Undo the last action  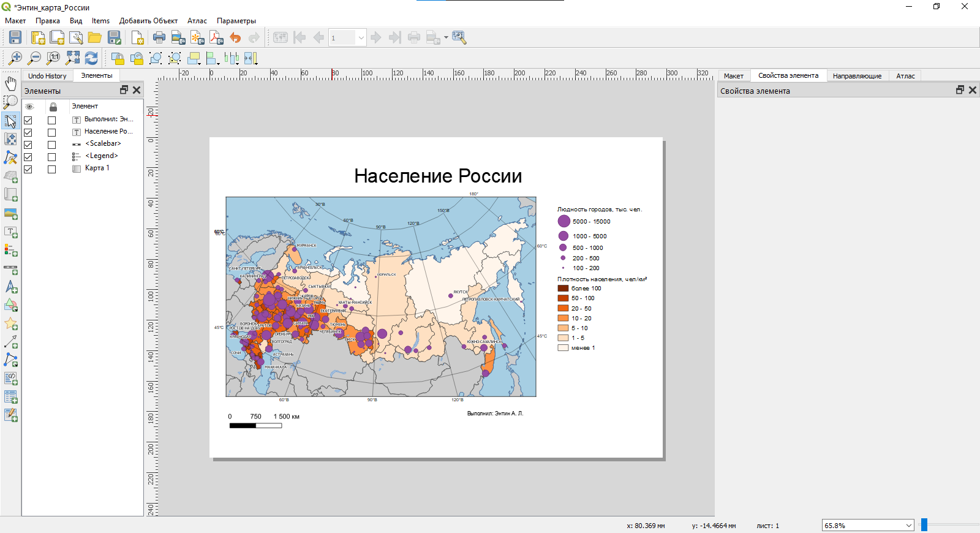coord(235,37)
